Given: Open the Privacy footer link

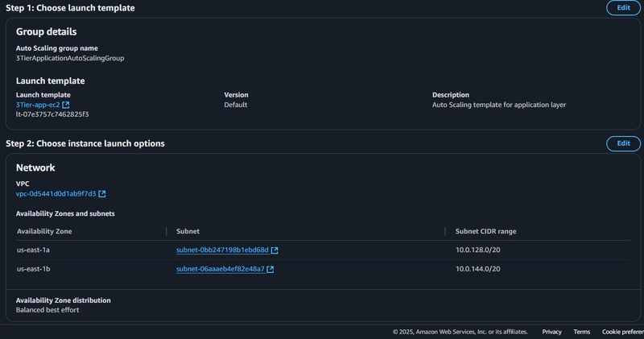Looking at the screenshot, I should pyautogui.click(x=551, y=332).
